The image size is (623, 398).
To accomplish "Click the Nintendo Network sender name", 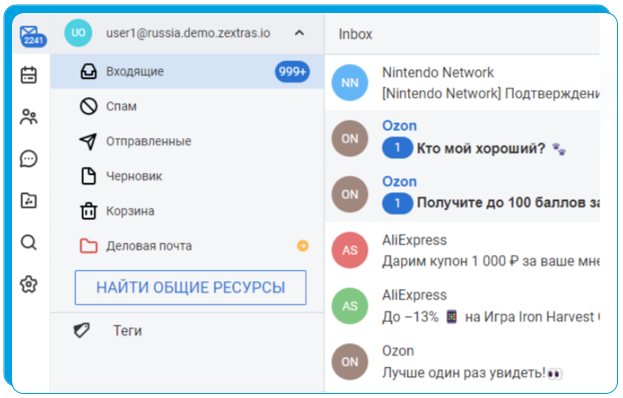I will pyautogui.click(x=438, y=73).
